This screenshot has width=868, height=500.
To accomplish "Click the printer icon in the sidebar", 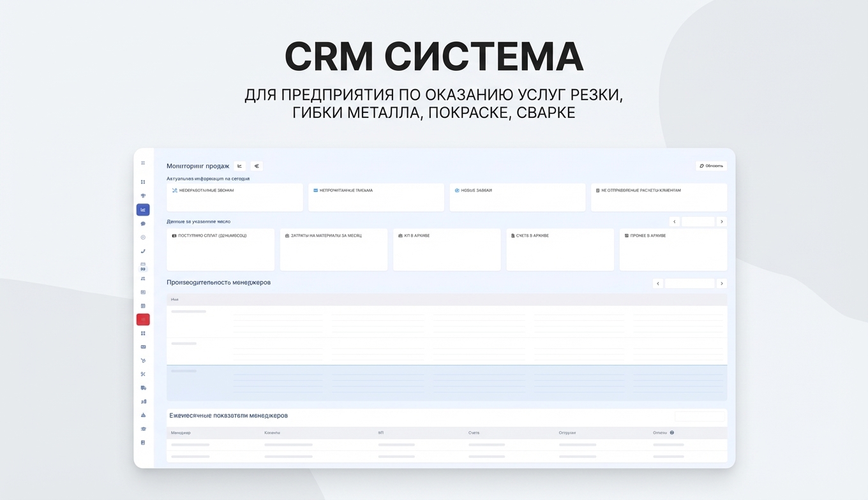I will pos(143,265).
